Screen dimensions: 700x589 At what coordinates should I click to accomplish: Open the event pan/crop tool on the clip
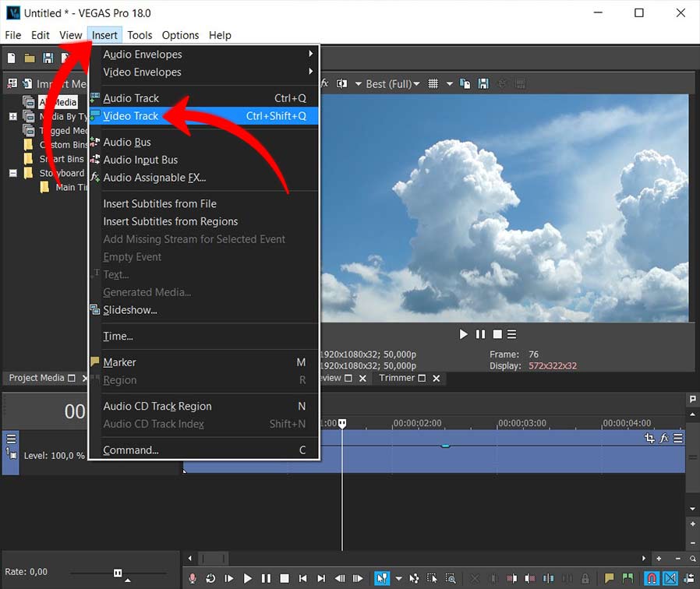coord(649,438)
